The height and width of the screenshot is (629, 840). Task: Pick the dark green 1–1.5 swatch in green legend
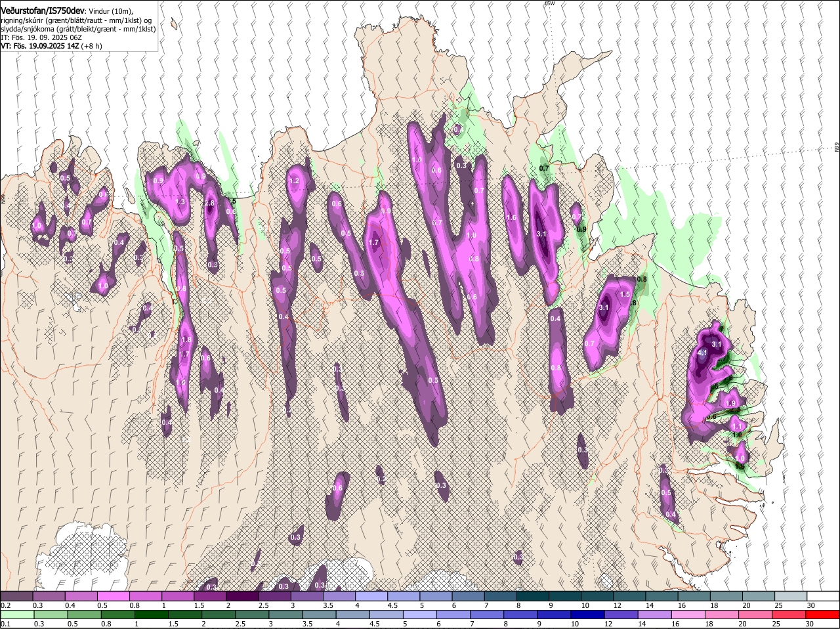coord(151,615)
